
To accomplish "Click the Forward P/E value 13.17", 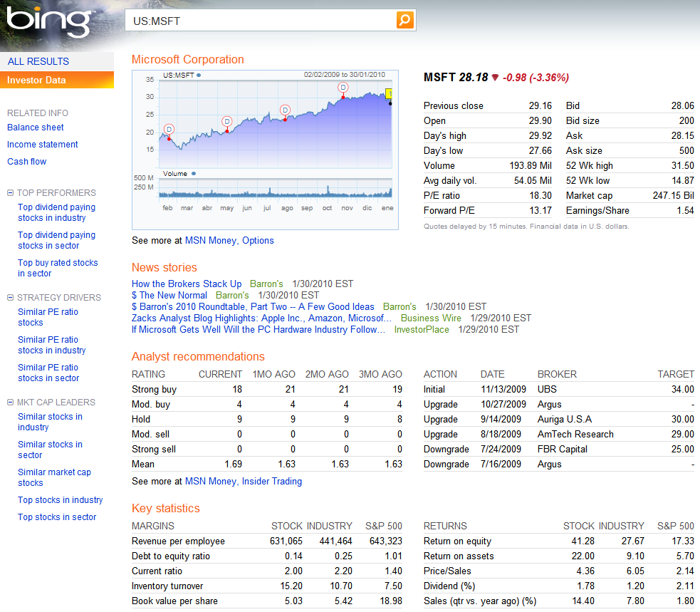I will [540, 210].
